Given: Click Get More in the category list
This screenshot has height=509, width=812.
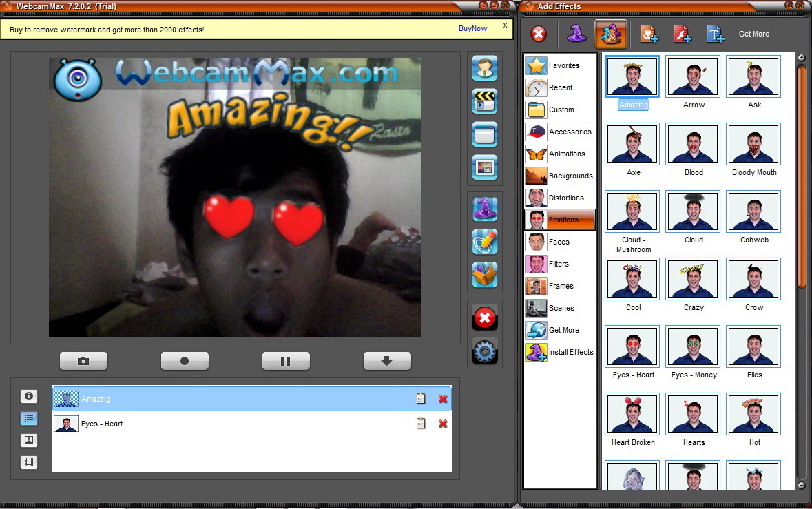Looking at the screenshot, I should (x=560, y=330).
